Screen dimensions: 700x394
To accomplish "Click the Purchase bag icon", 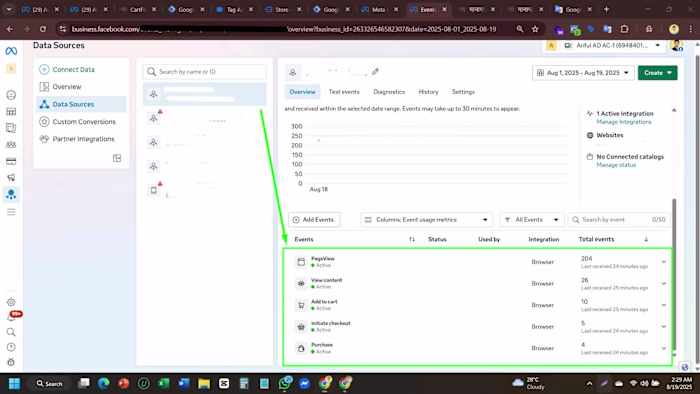I will pos(301,348).
